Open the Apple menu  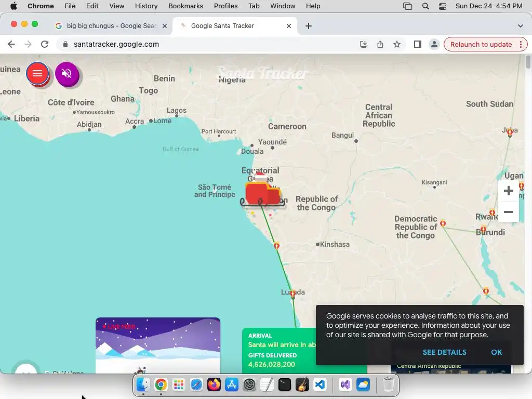(14, 6)
